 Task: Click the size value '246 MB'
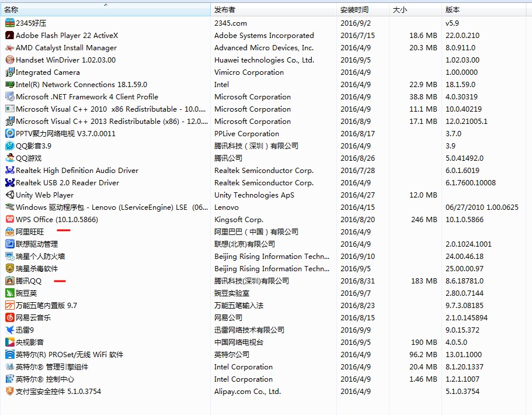pos(424,219)
